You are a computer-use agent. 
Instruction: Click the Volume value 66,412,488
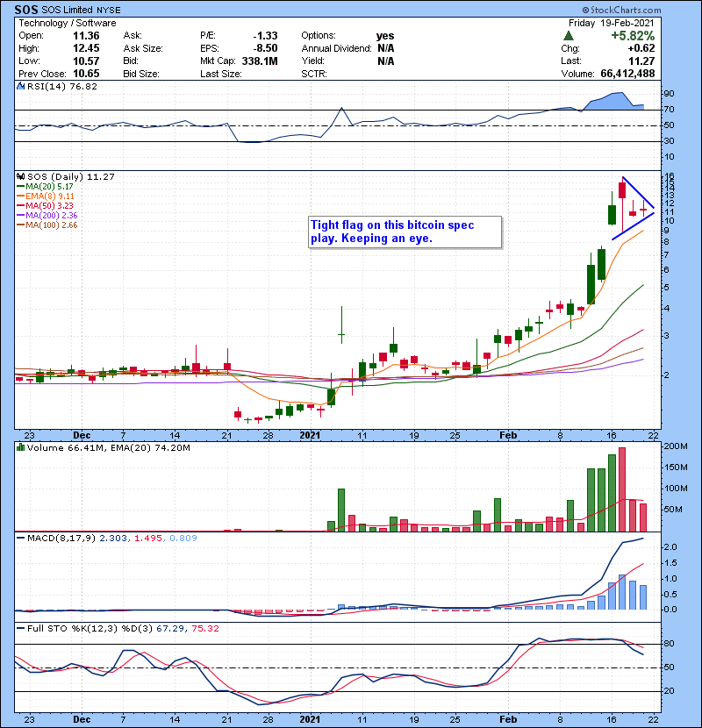coord(627,74)
